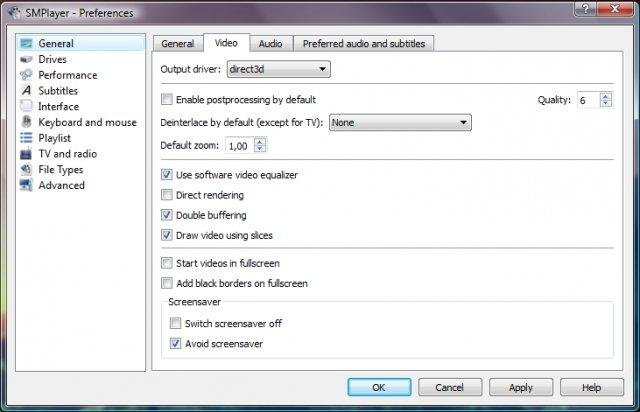
Task: Open Preferred audio and subtitles tab
Action: click(364, 44)
